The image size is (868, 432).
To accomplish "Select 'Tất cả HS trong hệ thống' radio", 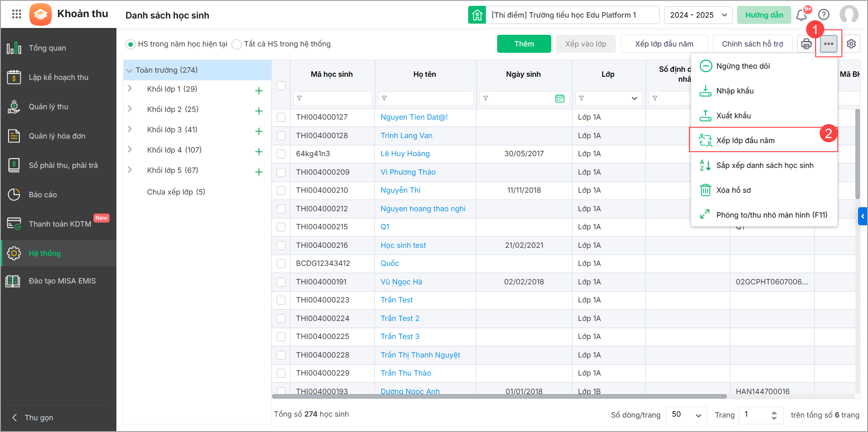I will 237,44.
